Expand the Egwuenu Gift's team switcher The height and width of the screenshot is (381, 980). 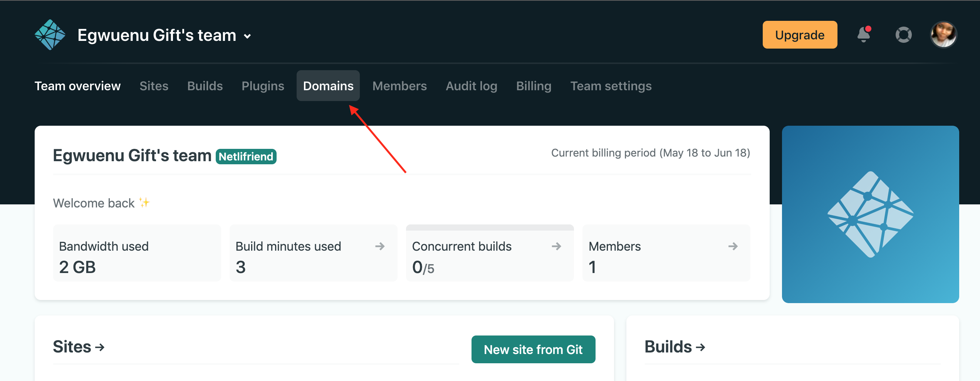248,36
